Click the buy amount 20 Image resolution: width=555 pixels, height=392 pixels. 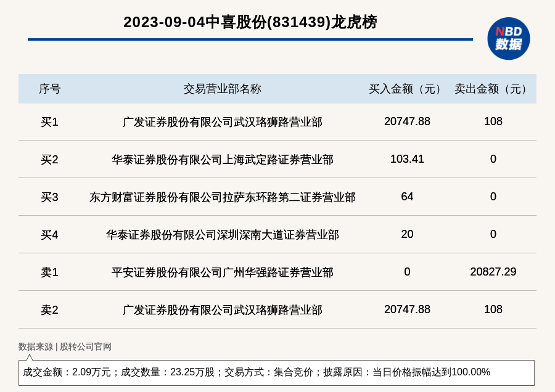coord(407,234)
